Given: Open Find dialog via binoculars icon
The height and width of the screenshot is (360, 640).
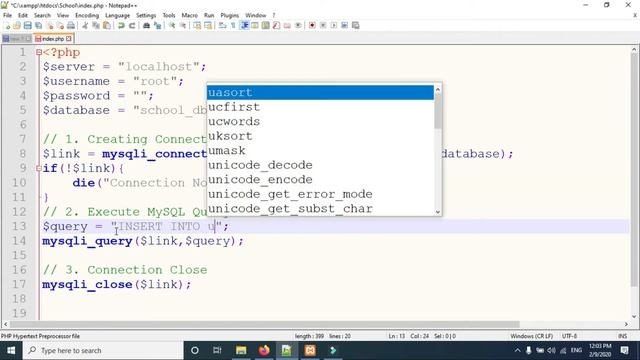Looking at the screenshot, I should (x=146, y=26).
